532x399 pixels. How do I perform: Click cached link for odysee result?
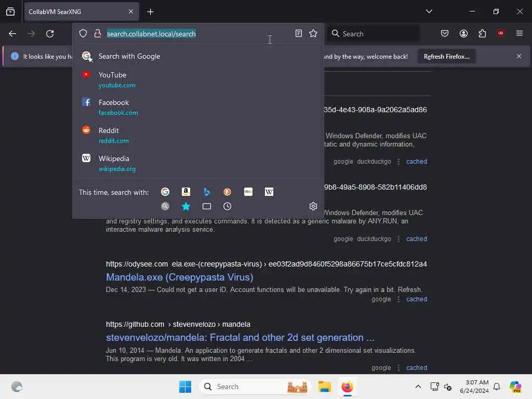tap(417, 299)
